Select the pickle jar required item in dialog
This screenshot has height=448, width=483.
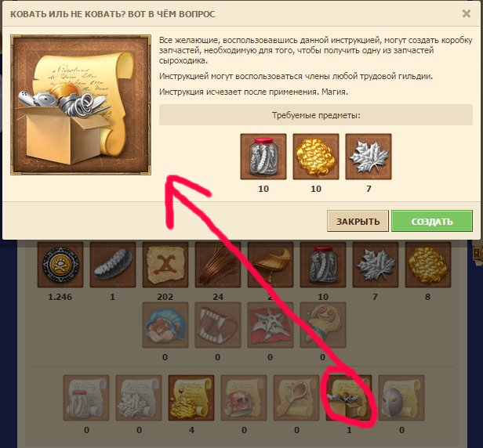pyautogui.click(x=263, y=157)
